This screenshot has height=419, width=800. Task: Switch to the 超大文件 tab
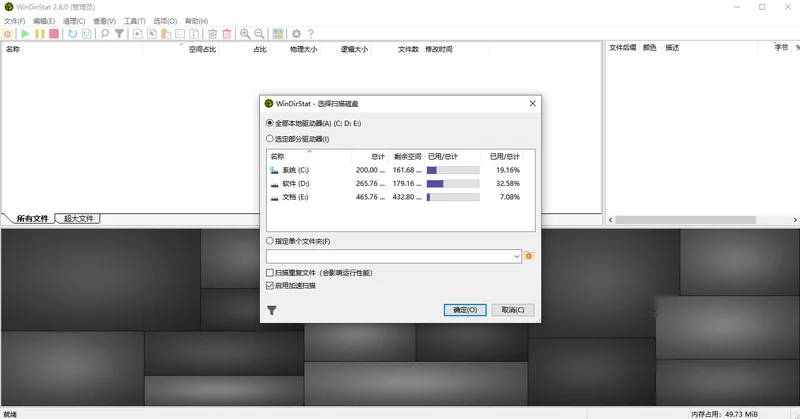[x=78, y=218]
